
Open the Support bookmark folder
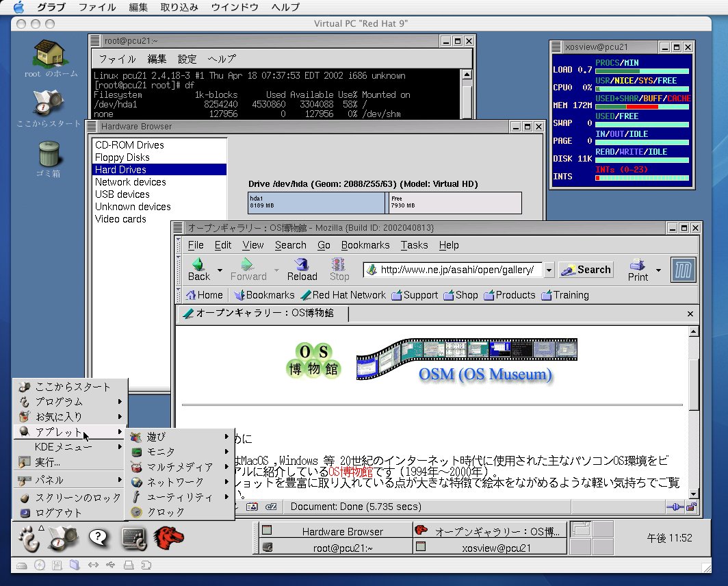pos(415,295)
